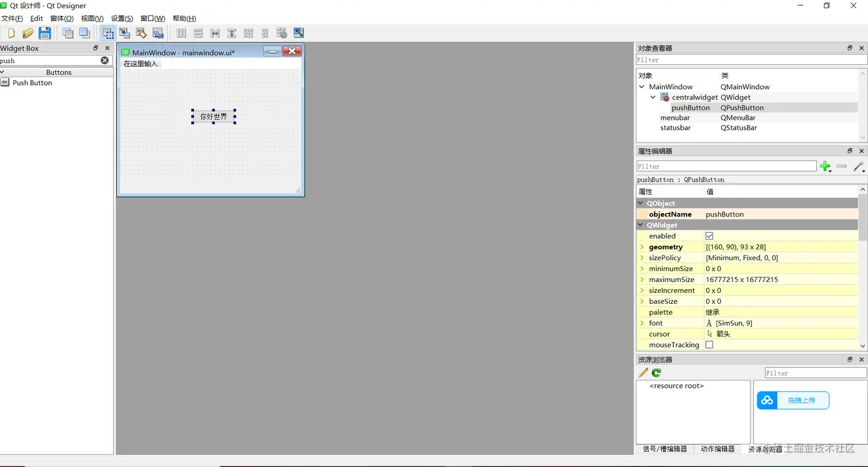This screenshot has height=467, width=868.
Task: Select Push Button in the Widget Box
Action: coord(32,83)
